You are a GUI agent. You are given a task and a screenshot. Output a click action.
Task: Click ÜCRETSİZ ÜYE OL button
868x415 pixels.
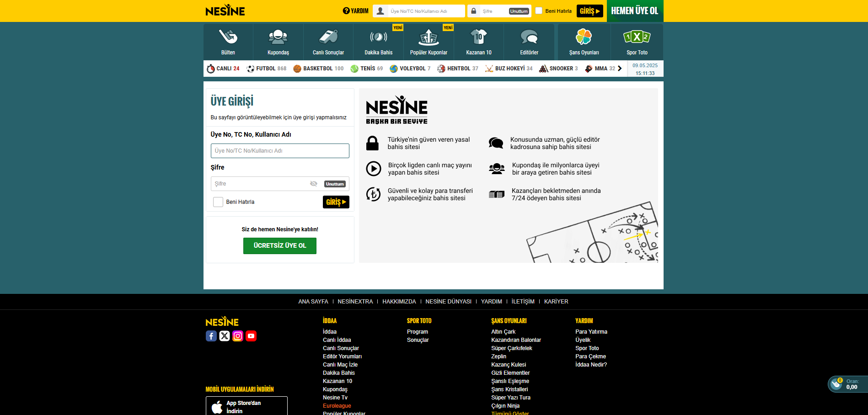(280, 246)
